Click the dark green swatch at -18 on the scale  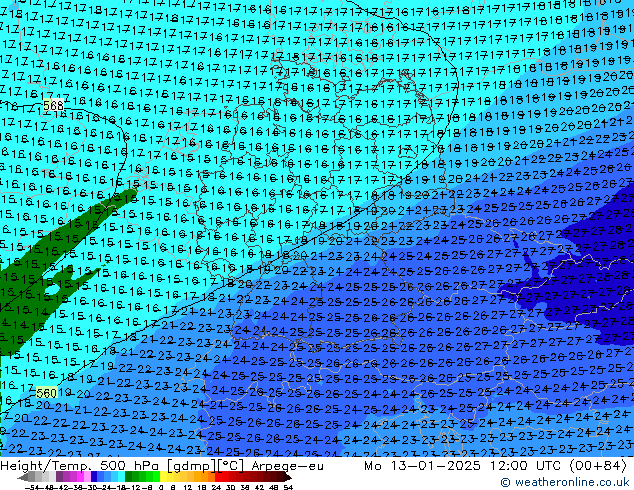(129, 477)
